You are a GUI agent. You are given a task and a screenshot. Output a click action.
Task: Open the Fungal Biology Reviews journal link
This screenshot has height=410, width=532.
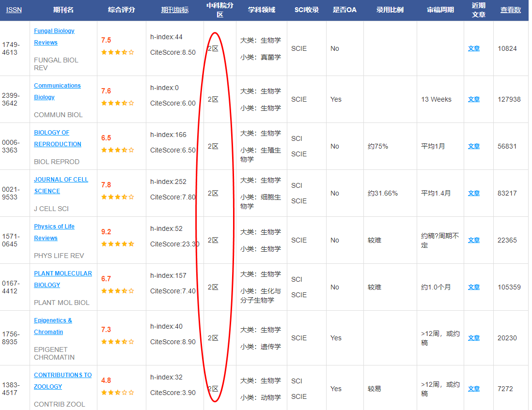click(54, 31)
